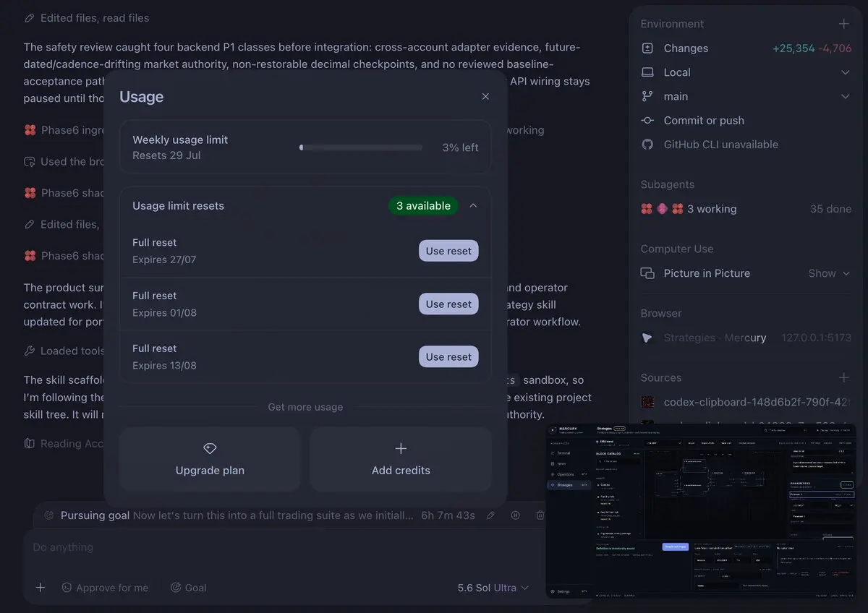Screen dimensions: 868x613
Task: Expand the Local environment dropdown
Action: click(845, 72)
